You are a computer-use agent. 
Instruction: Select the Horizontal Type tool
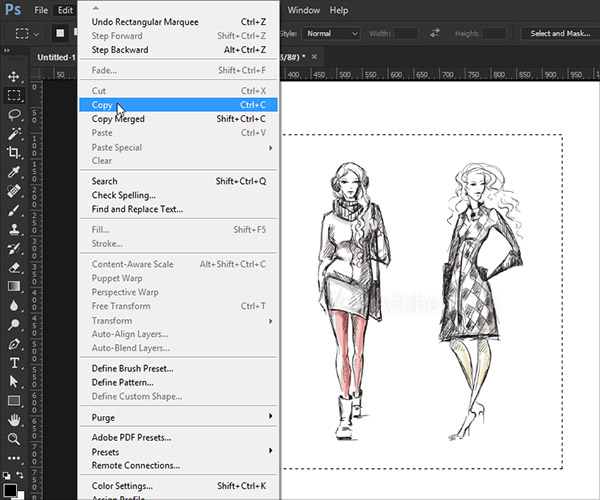tap(14, 362)
